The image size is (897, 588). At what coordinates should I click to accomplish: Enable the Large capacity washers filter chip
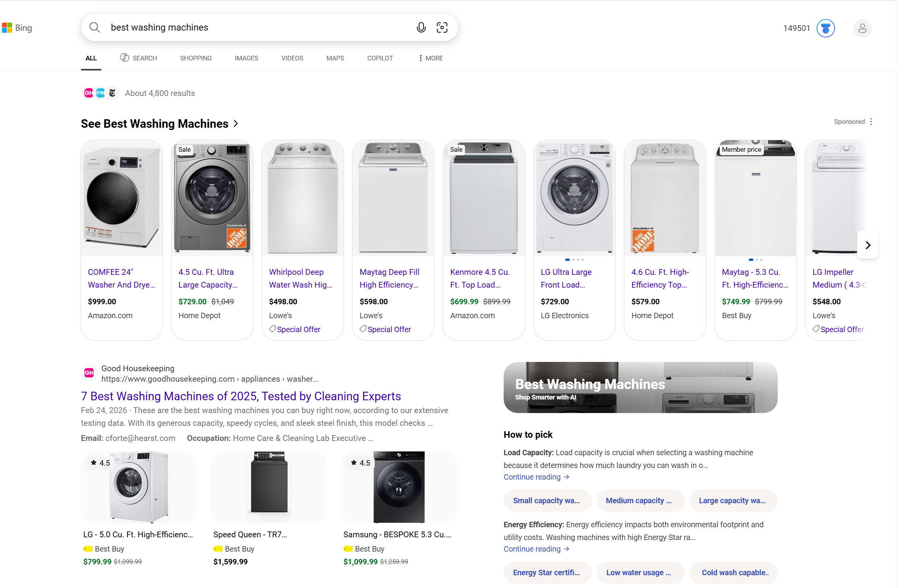[733, 501]
